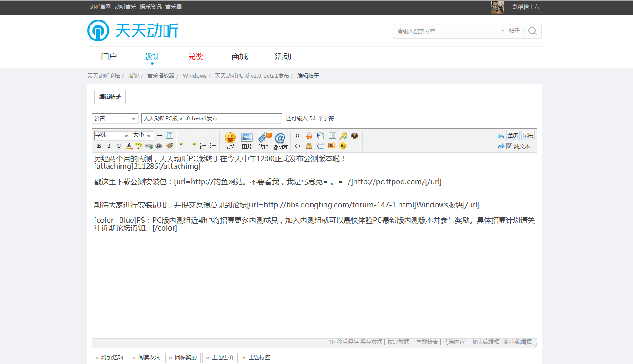Open the 版块 navigation tab
Image resolution: width=633 pixels, height=364 pixels.
pyautogui.click(x=152, y=57)
